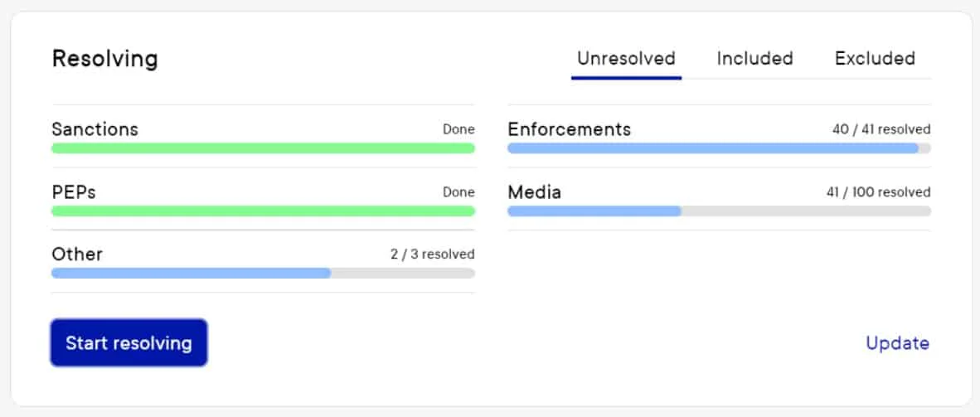Click the Media progress bar

click(719, 211)
